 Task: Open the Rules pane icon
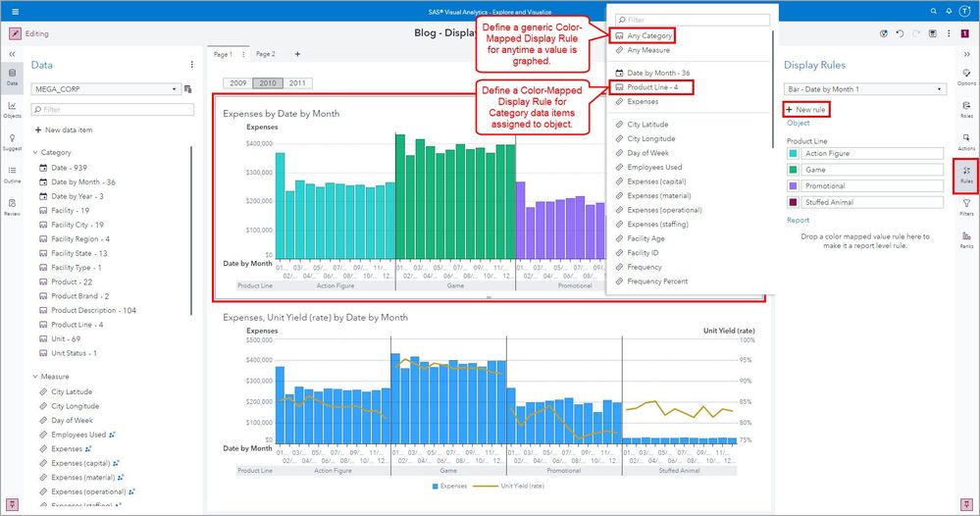click(x=966, y=175)
